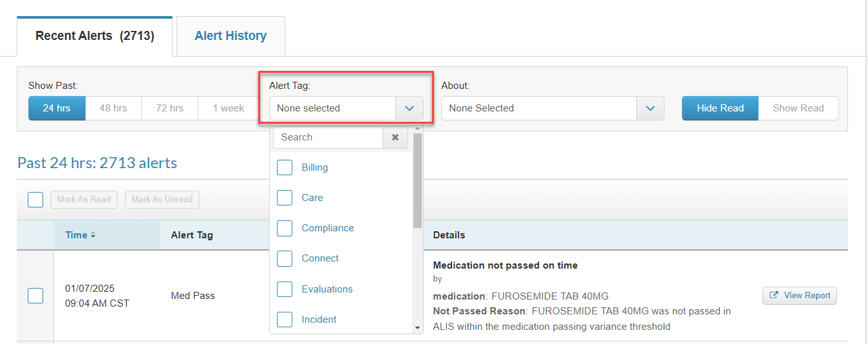The width and height of the screenshot is (868, 344).
Task: Check the Billing tag checkbox
Action: (285, 167)
